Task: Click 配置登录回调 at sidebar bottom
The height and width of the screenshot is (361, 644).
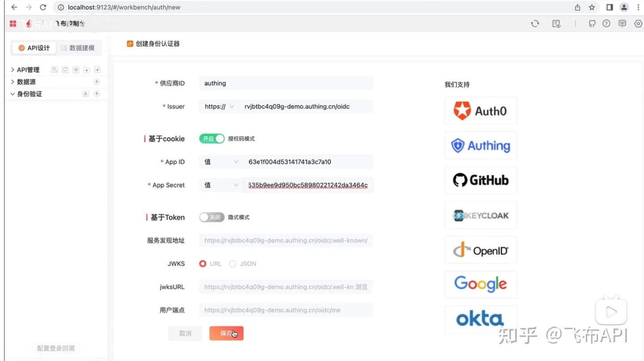Action: tap(56, 348)
